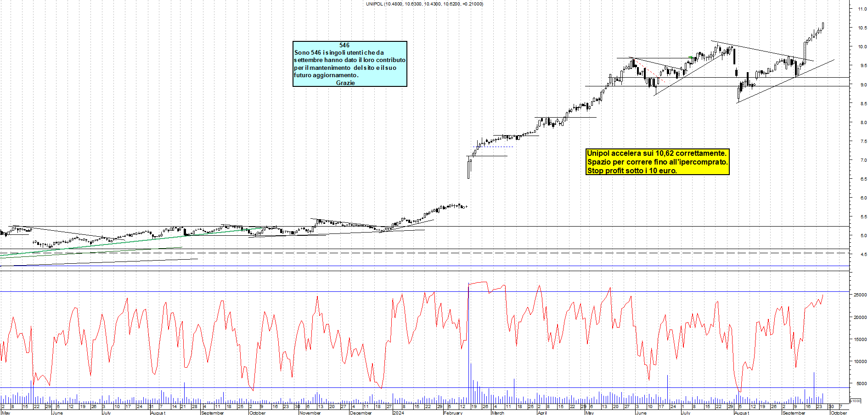Viewport: 868px width, 415px height.
Task: Click the 8.0 price axis label
Action: (863, 123)
